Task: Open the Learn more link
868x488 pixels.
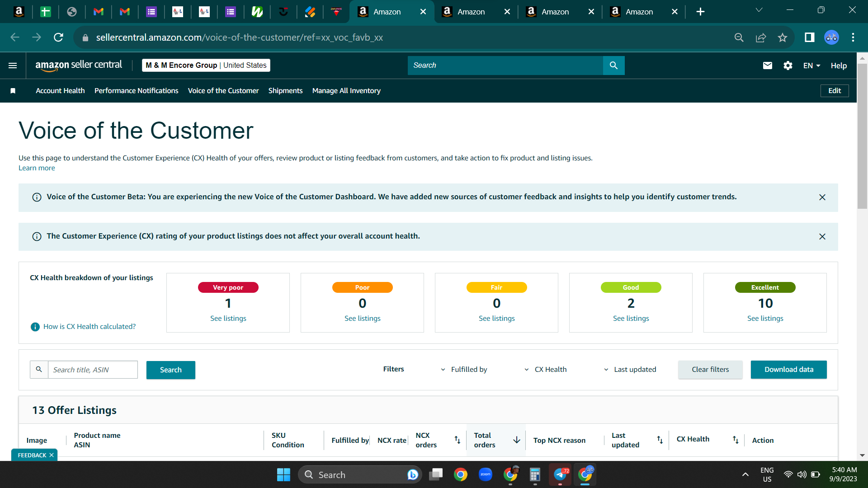Action: [x=37, y=168]
